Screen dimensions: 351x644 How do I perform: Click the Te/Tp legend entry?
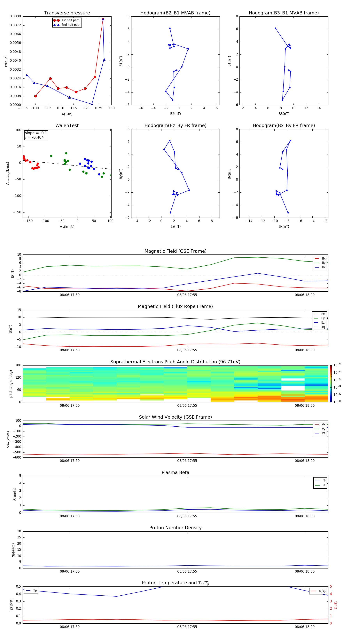tap(318, 591)
